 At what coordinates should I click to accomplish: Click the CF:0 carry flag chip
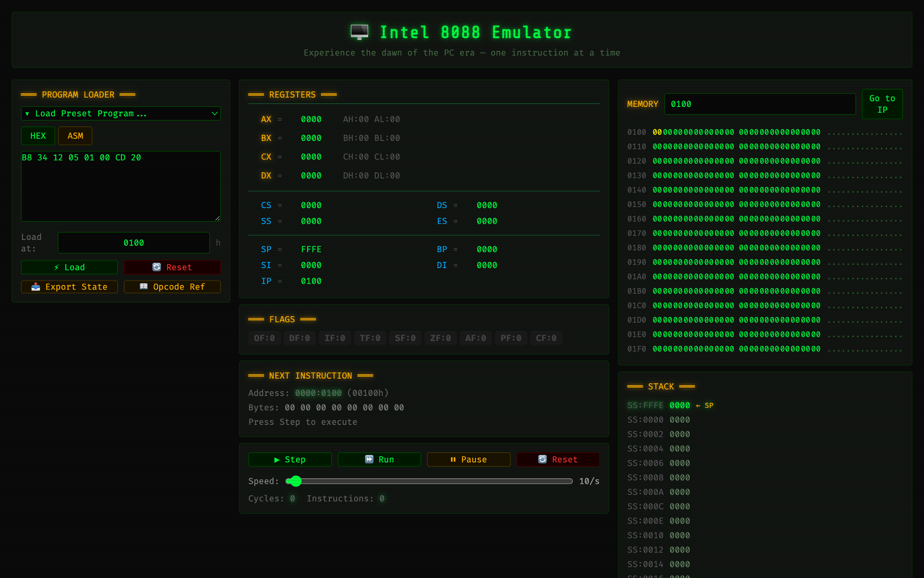point(546,338)
